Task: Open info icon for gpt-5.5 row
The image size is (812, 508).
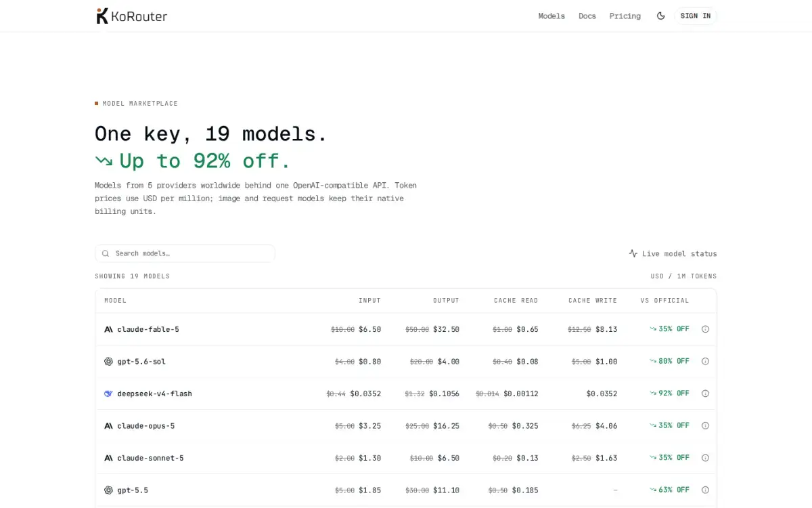Action: [705, 490]
